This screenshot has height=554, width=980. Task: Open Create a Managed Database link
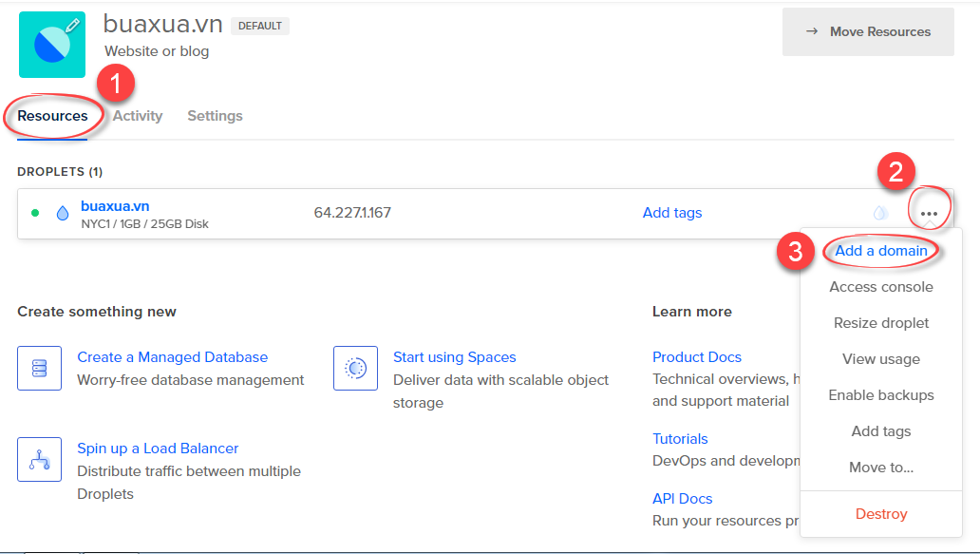tap(173, 357)
